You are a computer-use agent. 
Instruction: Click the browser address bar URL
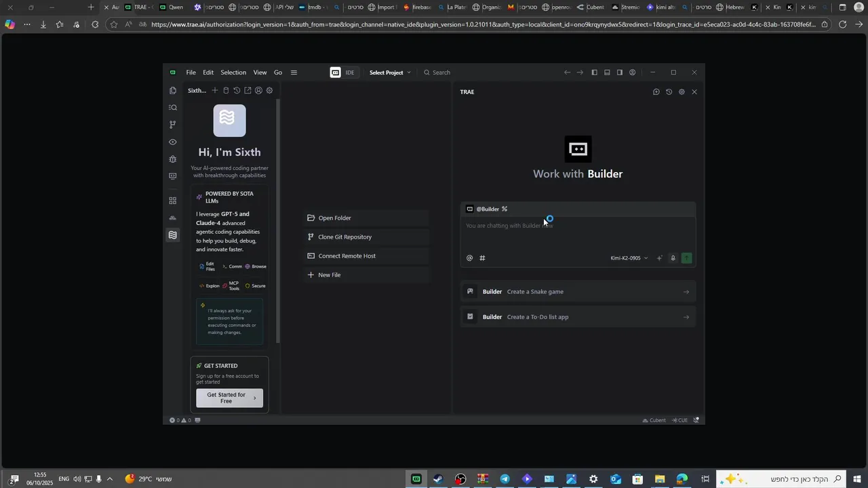point(483,24)
